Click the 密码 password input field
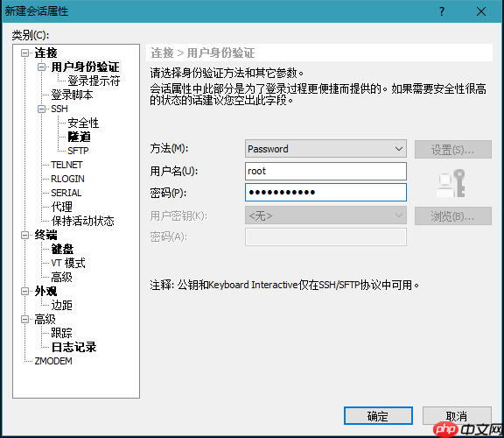Viewport: 504px width, 438px height. point(325,193)
